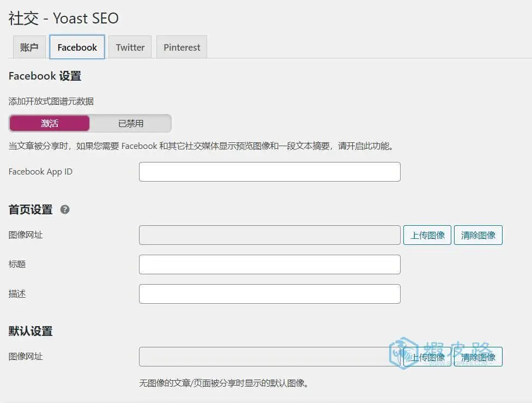532x403 pixels.
Task: Click 清除图像 in the 首页设置 section
Action: point(478,235)
